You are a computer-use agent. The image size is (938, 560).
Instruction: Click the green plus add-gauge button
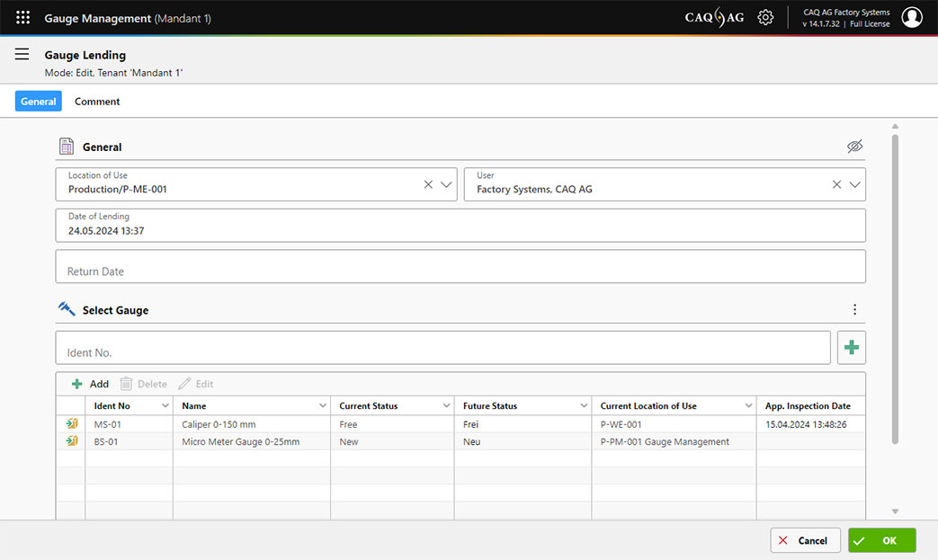pos(851,348)
